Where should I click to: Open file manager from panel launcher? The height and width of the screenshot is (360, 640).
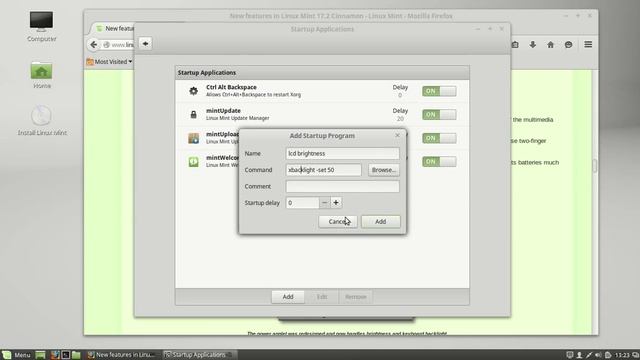[76, 355]
